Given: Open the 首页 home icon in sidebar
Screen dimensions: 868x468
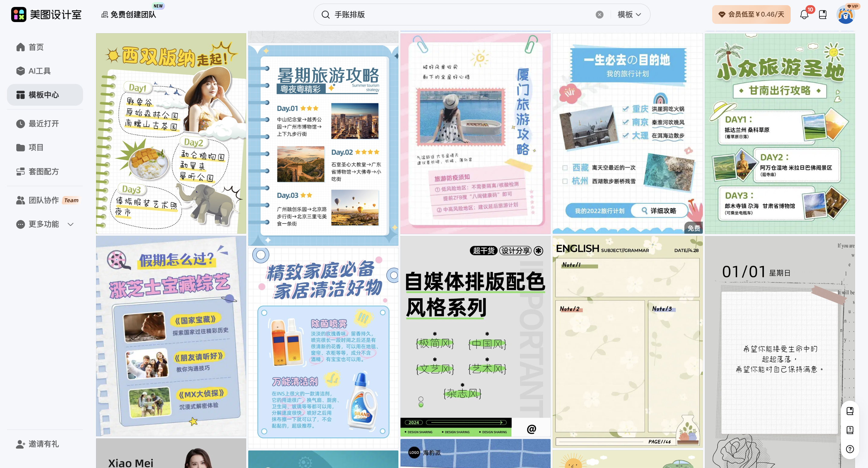Looking at the screenshot, I should coord(20,47).
